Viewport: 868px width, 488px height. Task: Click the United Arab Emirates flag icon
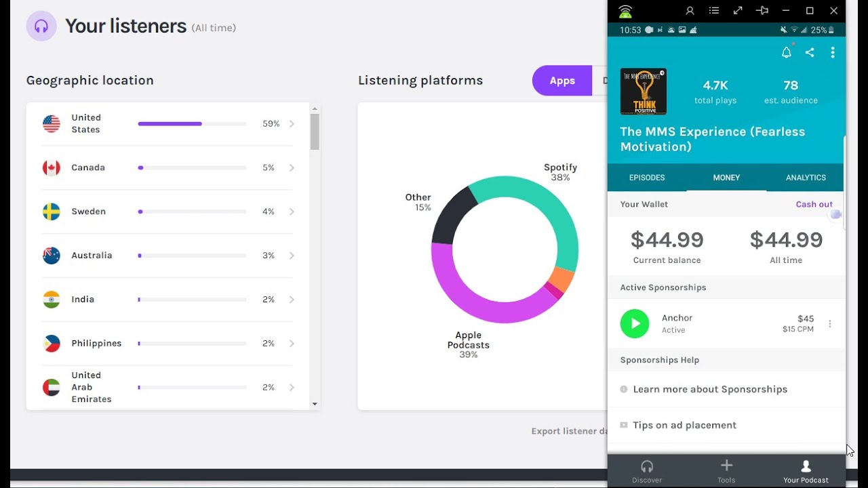(x=52, y=388)
